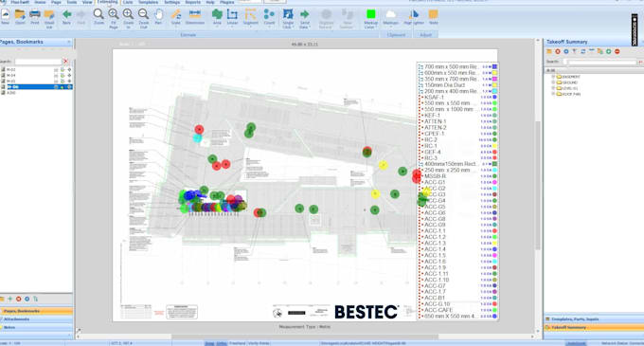The image size is (644, 346).
Task: Click the New toolbar icon
Action: [x=6, y=15]
